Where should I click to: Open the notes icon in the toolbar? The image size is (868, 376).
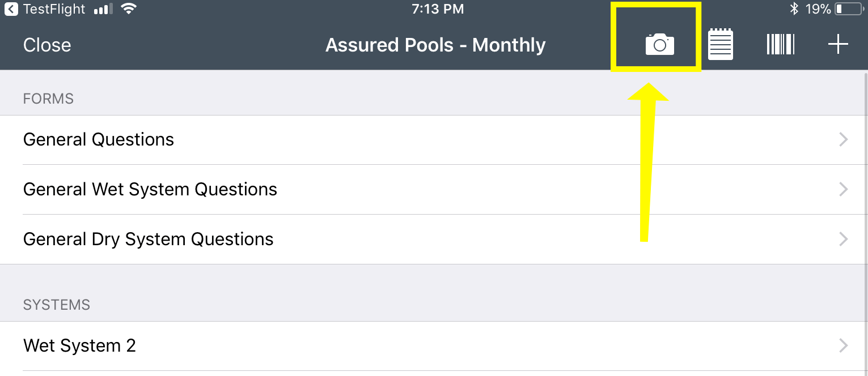(x=720, y=44)
